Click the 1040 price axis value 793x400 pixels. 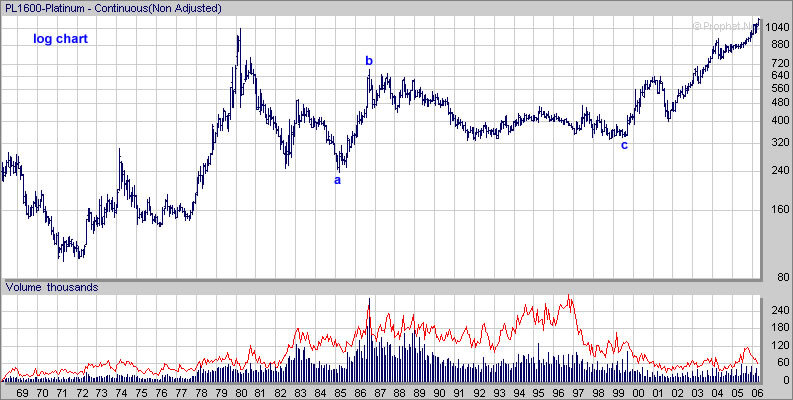click(x=777, y=27)
